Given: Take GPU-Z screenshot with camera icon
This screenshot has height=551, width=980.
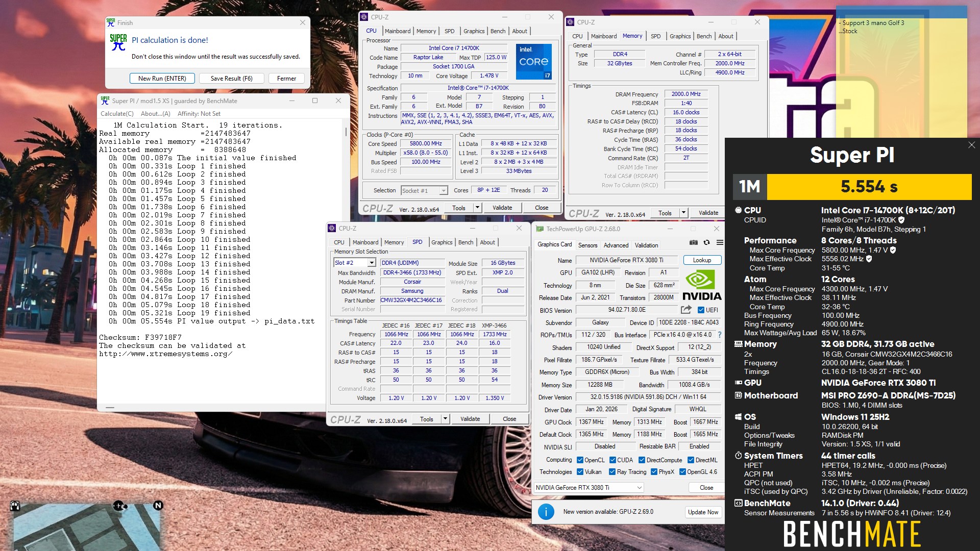Looking at the screenshot, I should 693,242.
